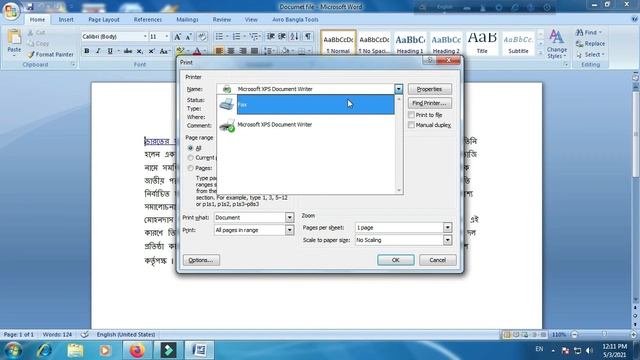640x360 pixels.
Task: Apply the Heading 1 style
Action: coord(409,43)
